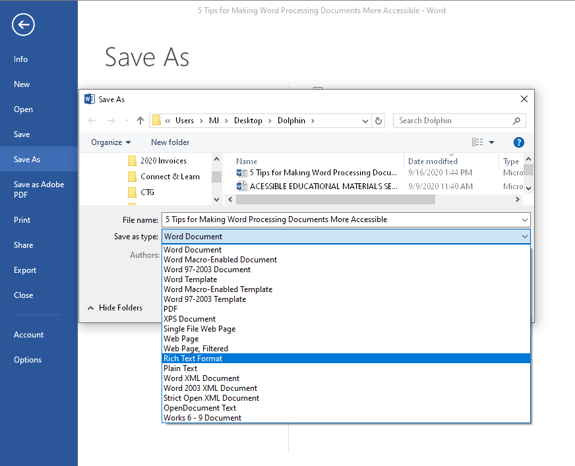Expand File name history dropdown arrow
575x466 pixels.
tap(525, 220)
